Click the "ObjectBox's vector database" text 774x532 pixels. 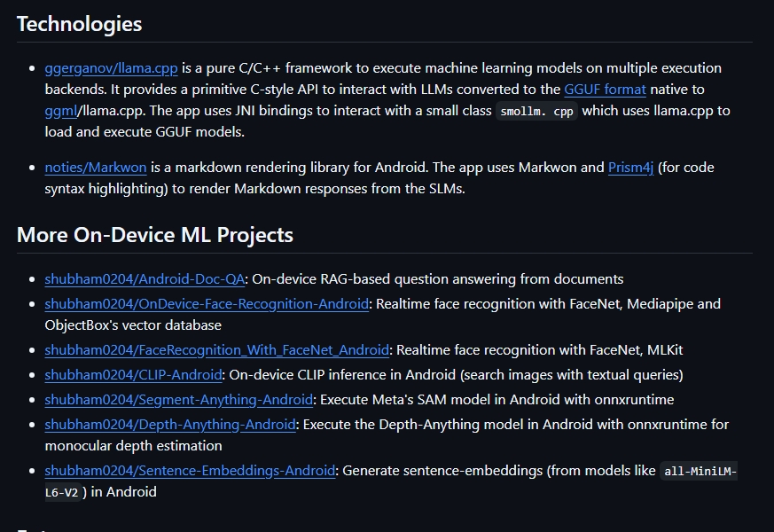tap(133, 325)
